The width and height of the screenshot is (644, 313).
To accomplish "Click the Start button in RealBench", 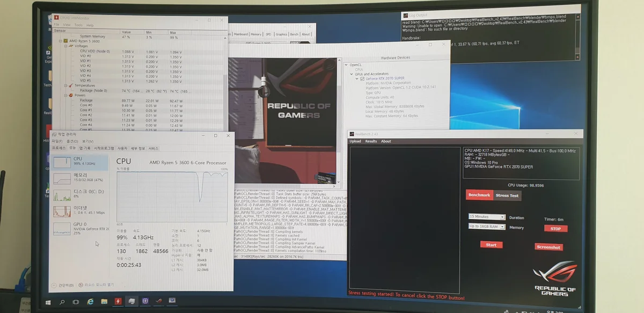I will [x=491, y=244].
